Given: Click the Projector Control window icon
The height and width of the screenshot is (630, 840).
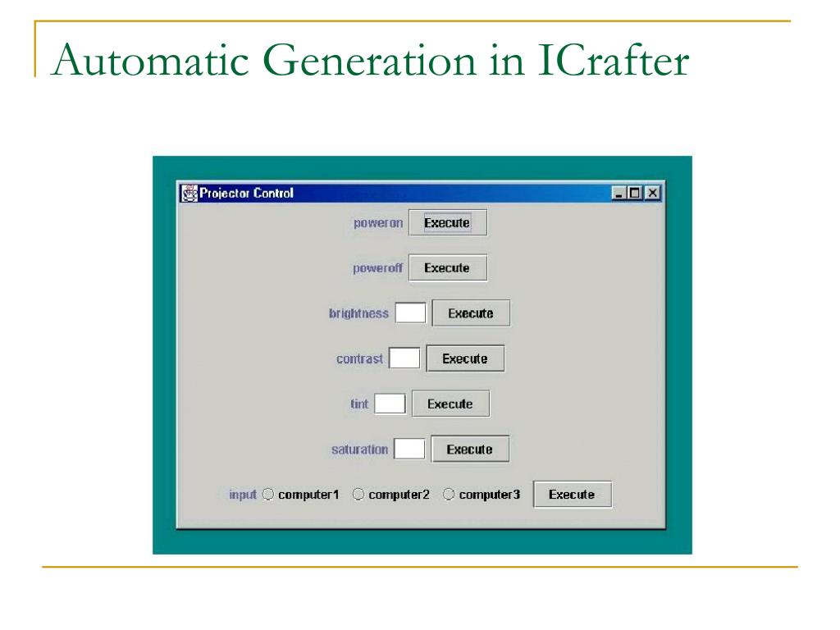Looking at the screenshot, I should click(x=189, y=193).
